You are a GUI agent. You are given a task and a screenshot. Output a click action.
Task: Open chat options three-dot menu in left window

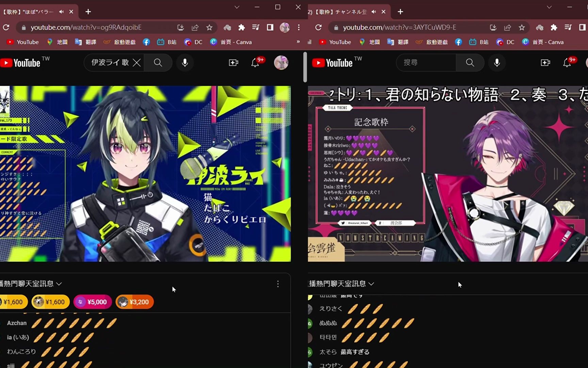[278, 284]
